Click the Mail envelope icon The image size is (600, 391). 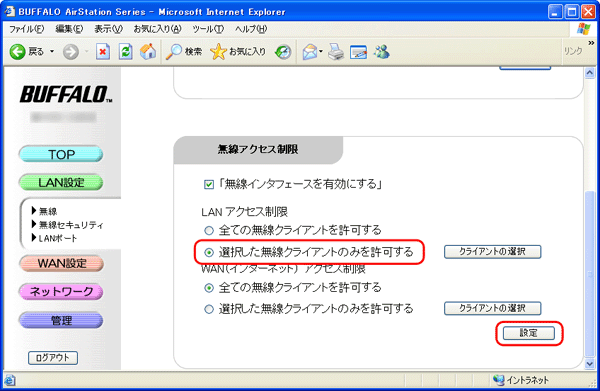click(x=310, y=52)
